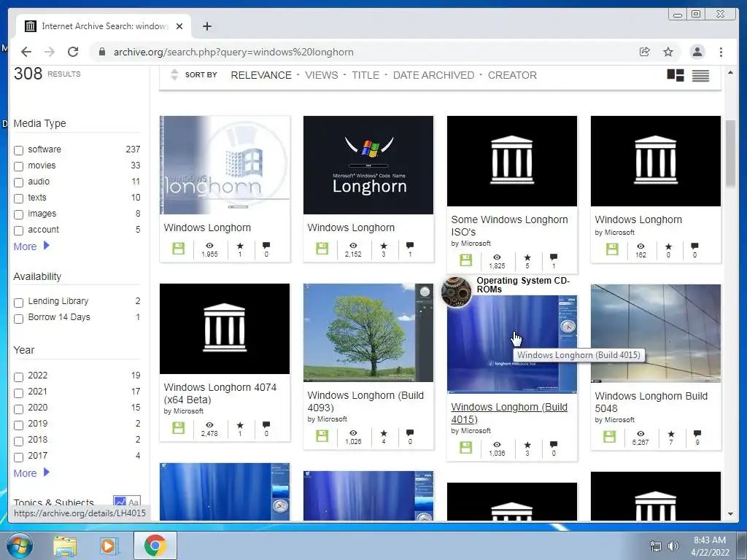Open Chrome's three-dot menu
The image size is (747, 560).
pos(721,52)
